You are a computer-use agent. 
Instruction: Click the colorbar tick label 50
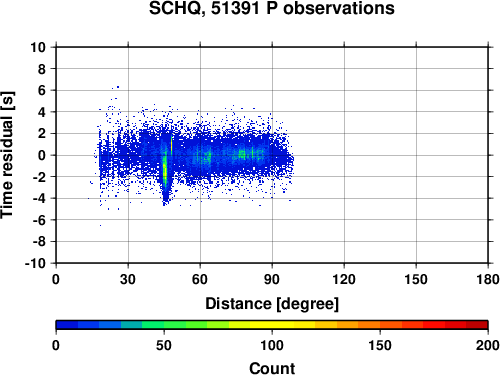pos(164,345)
